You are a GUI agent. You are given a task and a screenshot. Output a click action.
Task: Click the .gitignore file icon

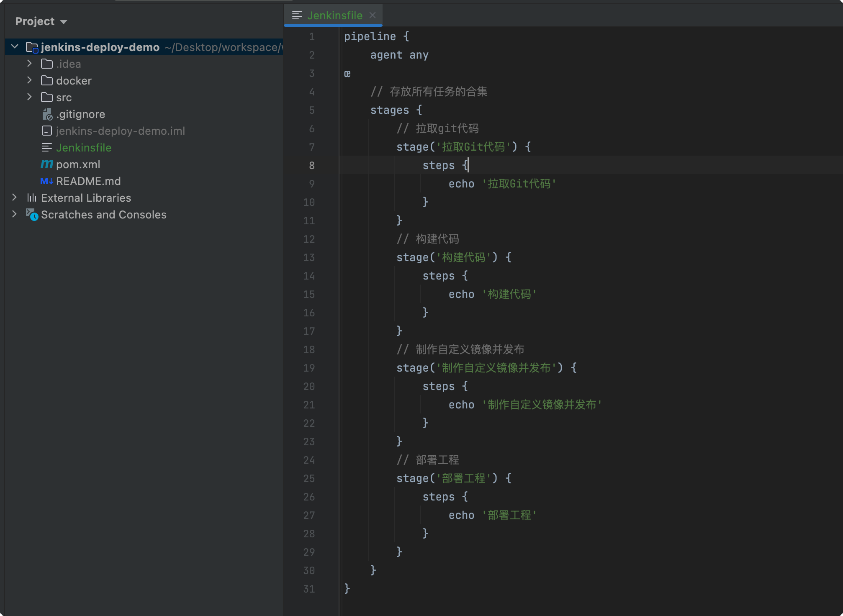[47, 114]
